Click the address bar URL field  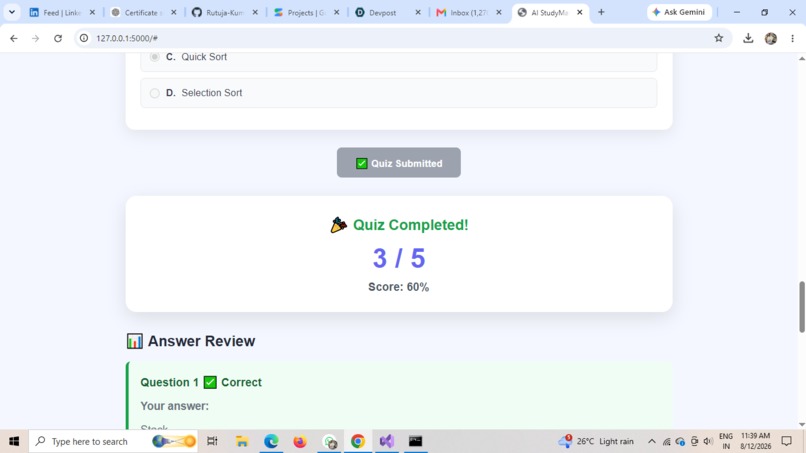pos(401,38)
